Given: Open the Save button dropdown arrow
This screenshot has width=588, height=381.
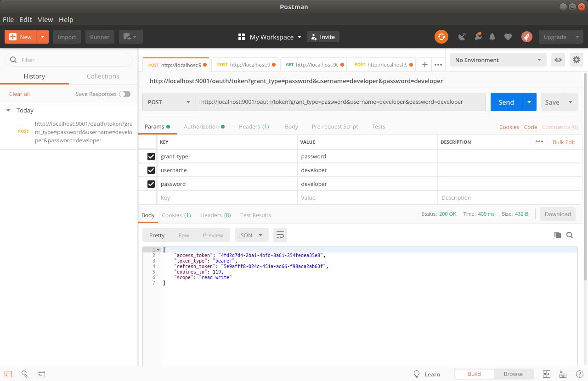Looking at the screenshot, I should [x=571, y=102].
